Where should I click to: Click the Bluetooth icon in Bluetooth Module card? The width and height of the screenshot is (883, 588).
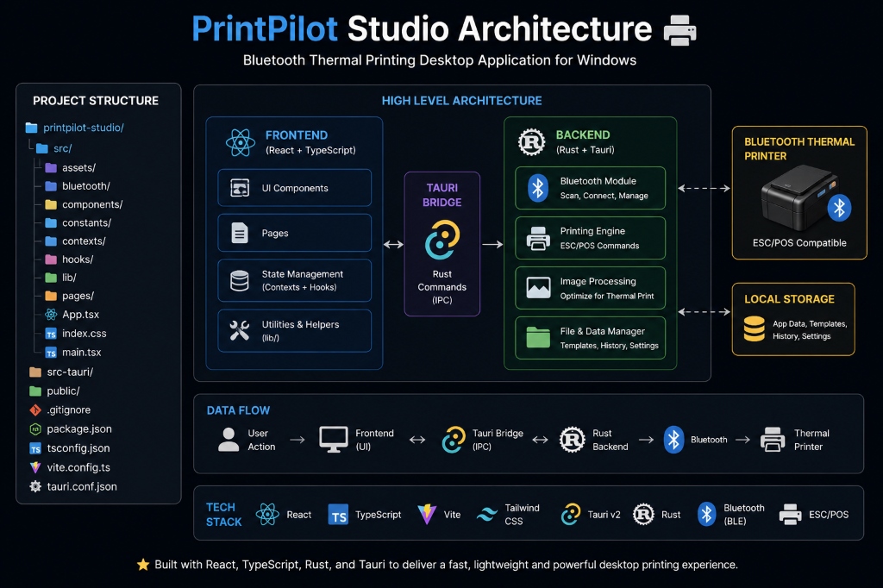pyautogui.click(x=538, y=188)
